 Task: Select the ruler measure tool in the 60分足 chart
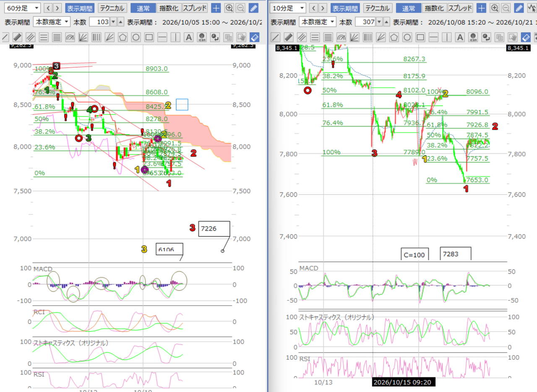tap(17, 37)
